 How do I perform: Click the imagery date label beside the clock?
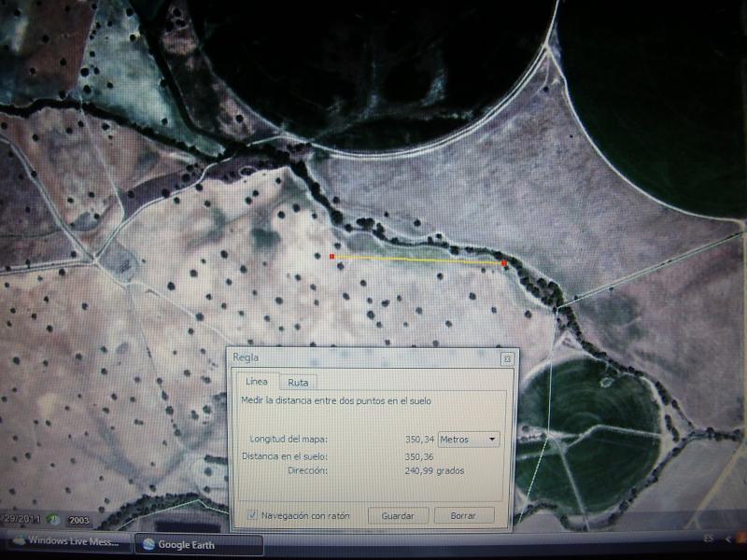pyautogui.click(x=21, y=518)
